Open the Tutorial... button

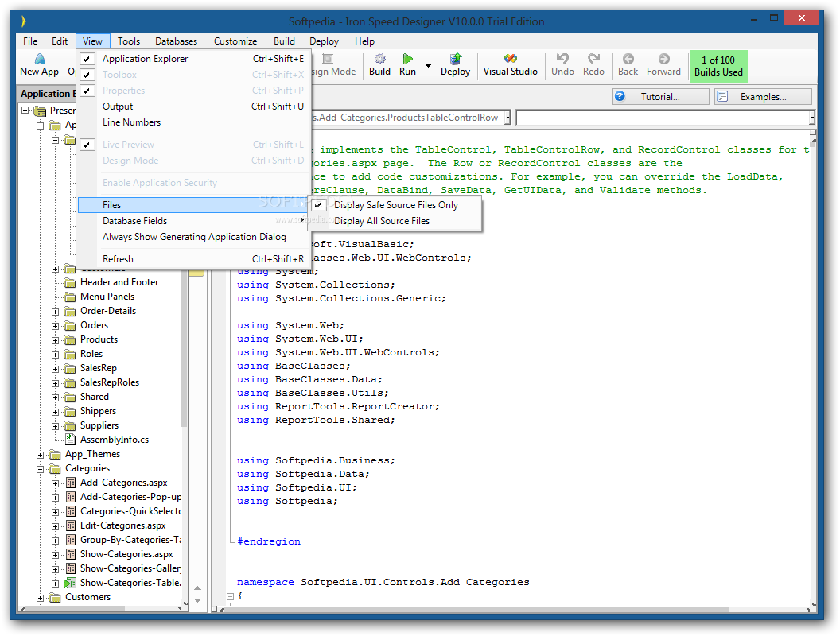660,97
